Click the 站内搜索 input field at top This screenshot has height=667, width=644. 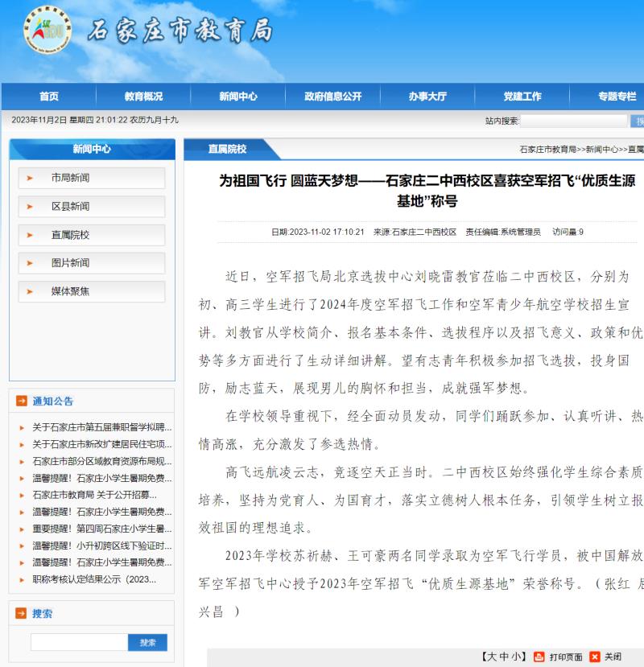(x=572, y=121)
